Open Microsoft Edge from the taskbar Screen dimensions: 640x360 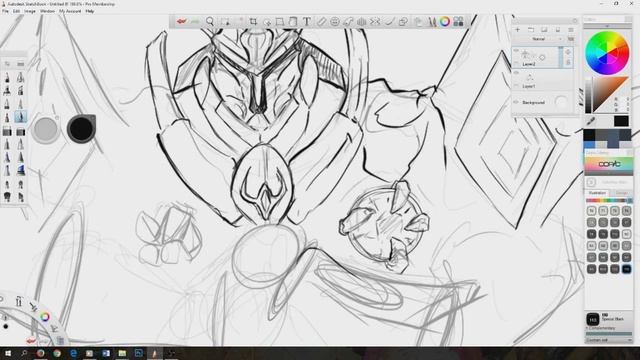tap(73, 353)
